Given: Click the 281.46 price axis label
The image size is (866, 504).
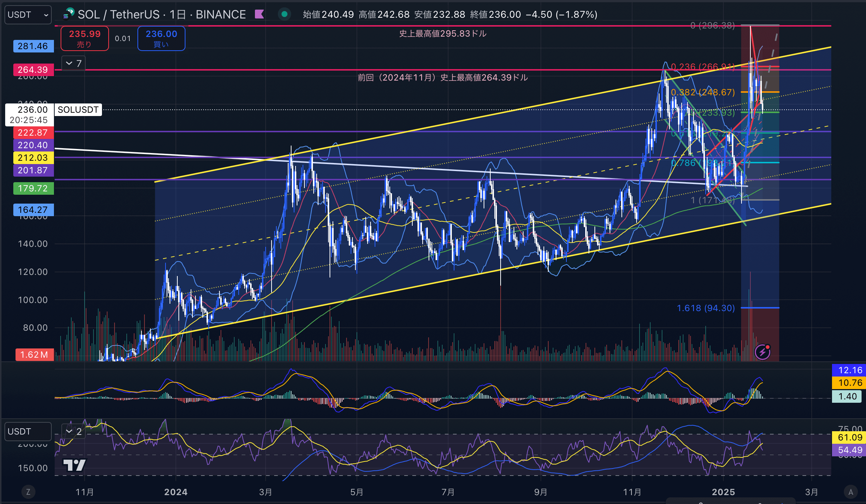Looking at the screenshot, I should pyautogui.click(x=33, y=46).
